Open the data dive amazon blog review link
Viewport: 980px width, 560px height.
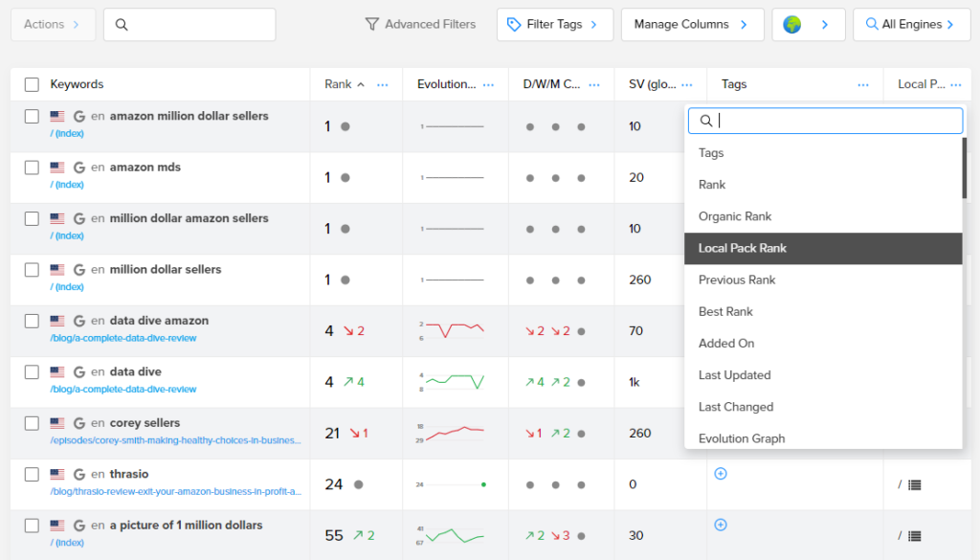pos(123,338)
